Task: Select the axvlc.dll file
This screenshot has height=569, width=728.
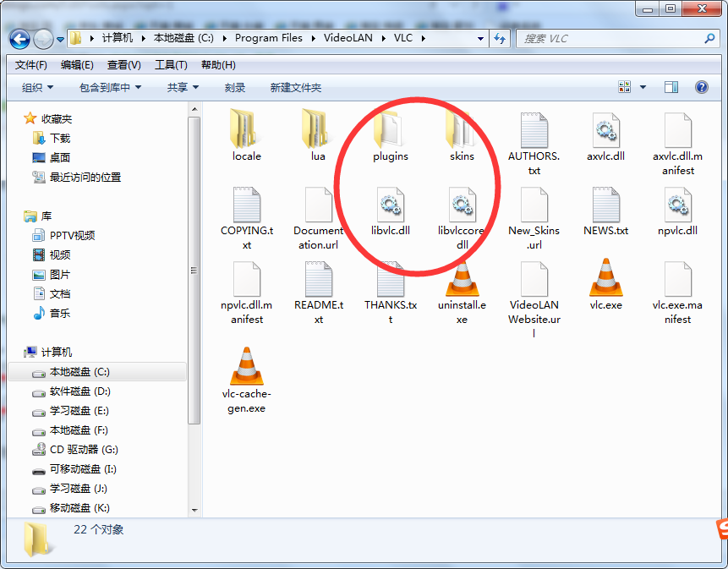Action: coord(605,136)
